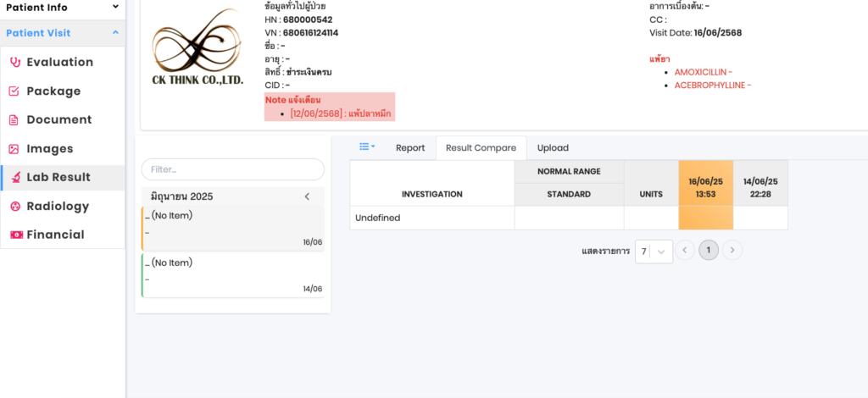The image size is (868, 398).
Task: Open the list view options icon
Action: (x=367, y=147)
